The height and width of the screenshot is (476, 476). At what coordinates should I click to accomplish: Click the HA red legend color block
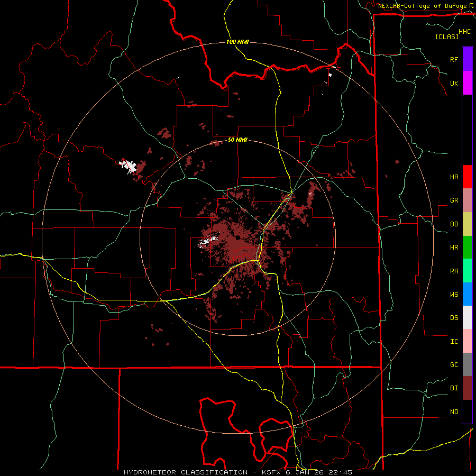(467, 177)
